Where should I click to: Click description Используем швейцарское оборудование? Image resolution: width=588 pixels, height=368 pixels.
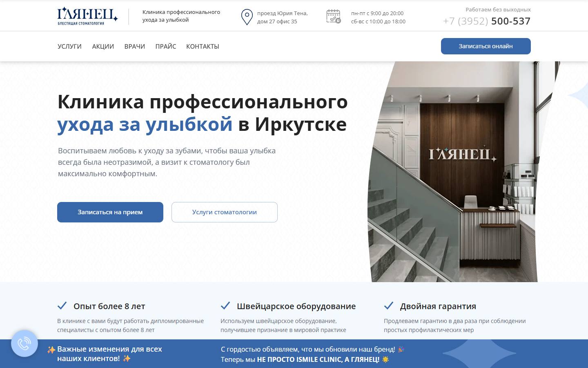(x=283, y=325)
